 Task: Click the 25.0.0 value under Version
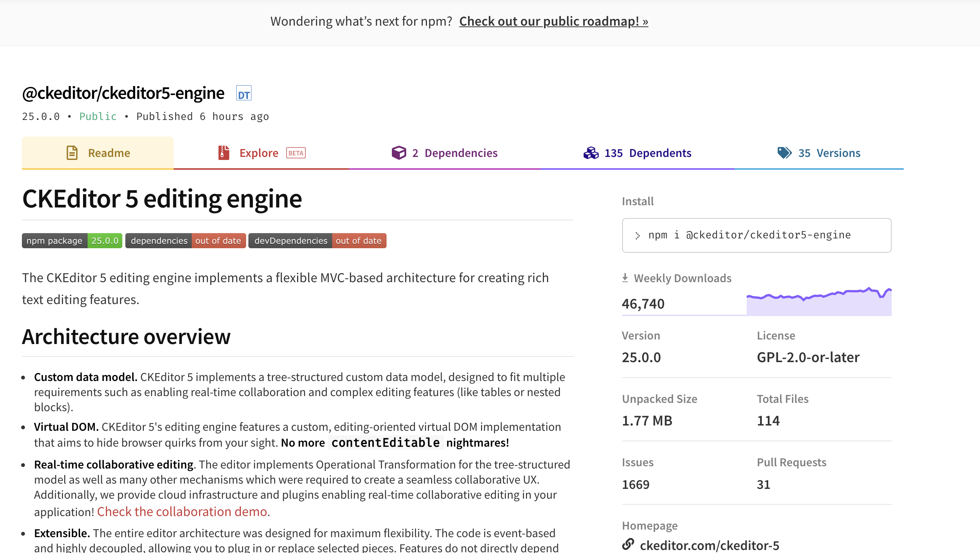pos(641,357)
